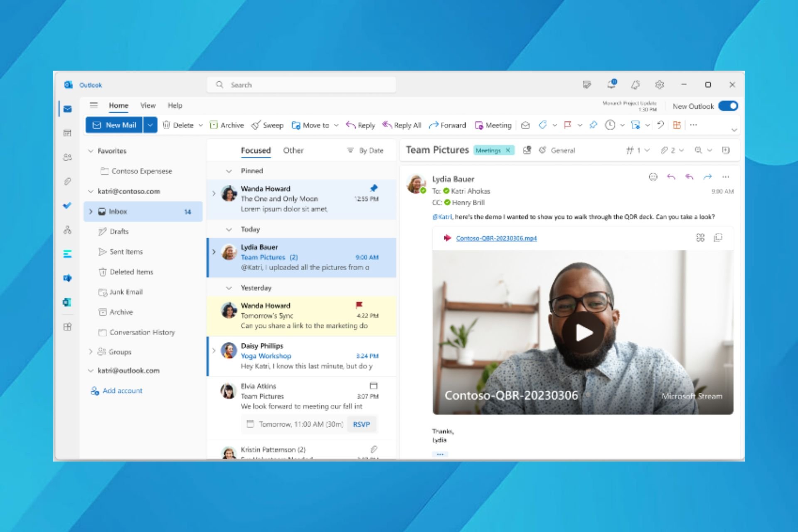Open Calendar in the left app rail
This screenshot has width=798, height=532.
(67, 133)
